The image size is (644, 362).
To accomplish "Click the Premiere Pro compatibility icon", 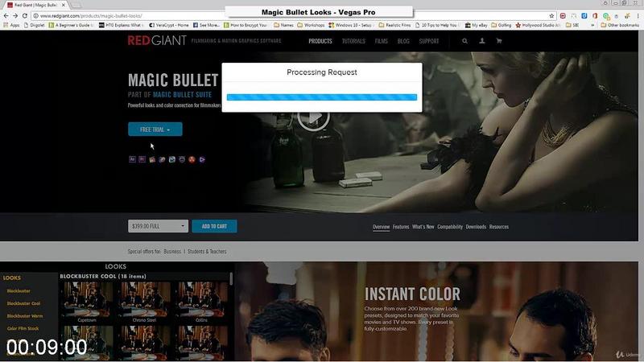I will pos(142,159).
